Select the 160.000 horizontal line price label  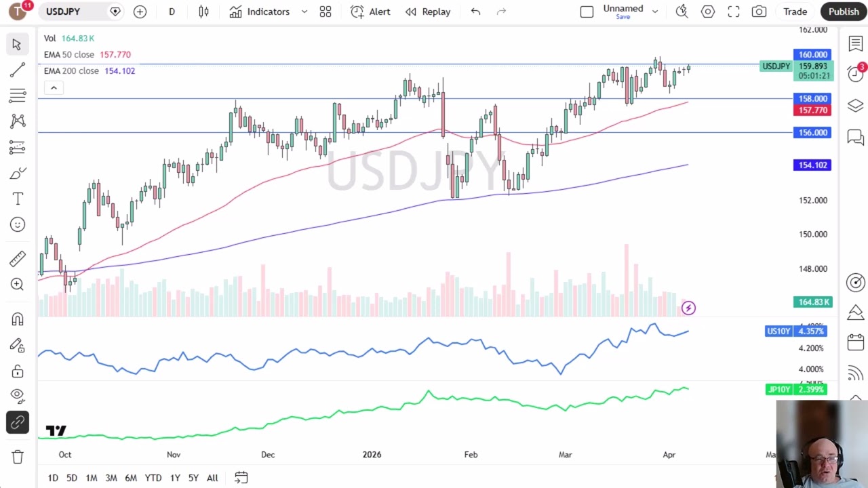[x=812, y=54]
